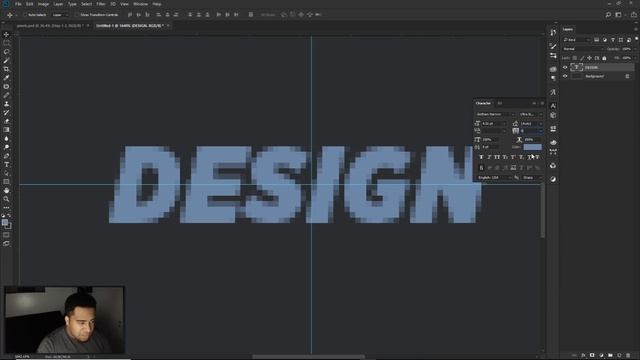Click the canvas vertical scrollbar
This screenshot has width=640, height=360.
542,210
